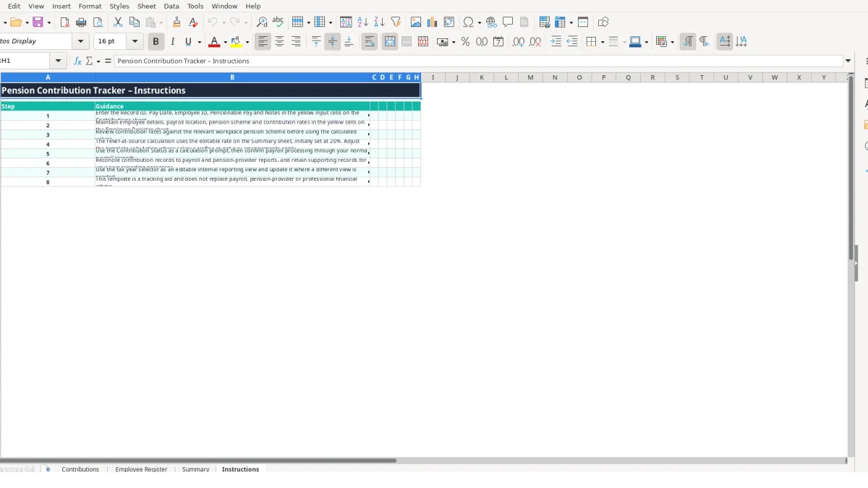Screen dimensions: 868x488
Task: Click the Function Wizard fx icon
Action: 78,61
